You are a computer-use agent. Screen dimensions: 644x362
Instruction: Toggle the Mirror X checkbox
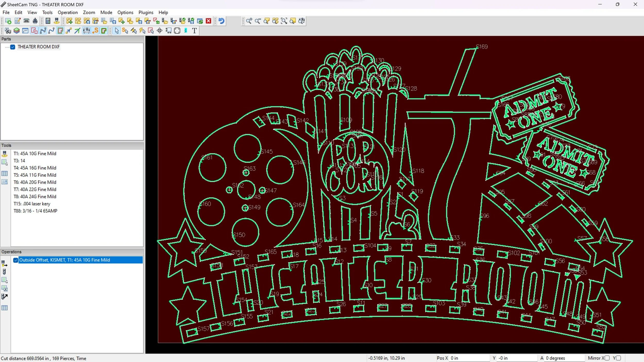(x=607, y=358)
